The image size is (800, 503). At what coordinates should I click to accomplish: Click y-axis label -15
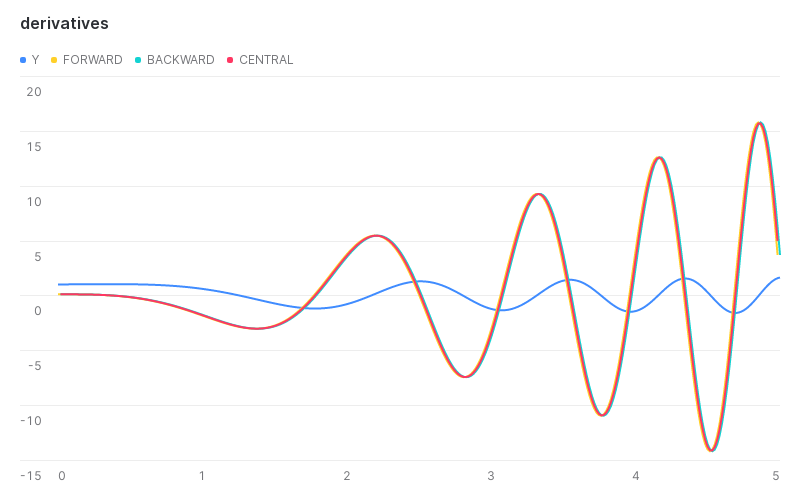32,475
